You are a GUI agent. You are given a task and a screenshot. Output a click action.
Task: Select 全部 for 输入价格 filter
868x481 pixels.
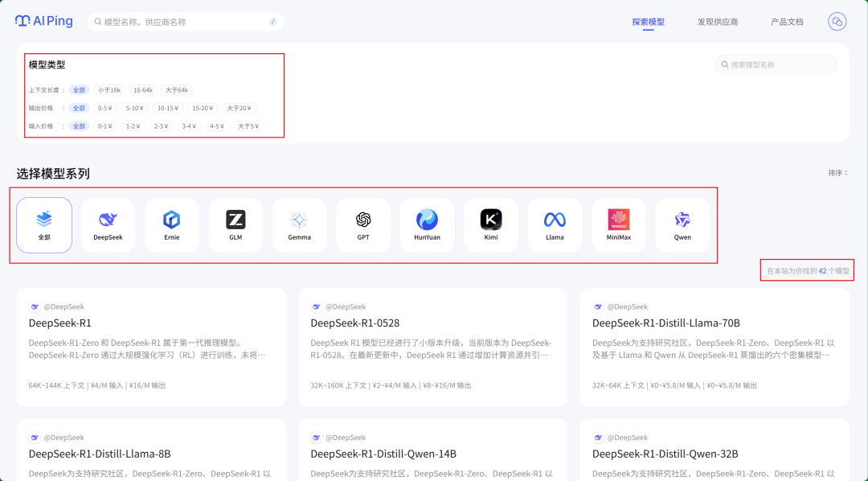(x=79, y=126)
